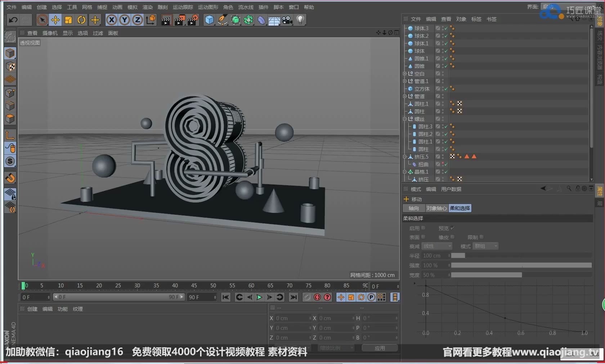Screen dimensions: 605x364
Task: Expand the 管道.1 object hierarchy
Action: click(404, 81)
